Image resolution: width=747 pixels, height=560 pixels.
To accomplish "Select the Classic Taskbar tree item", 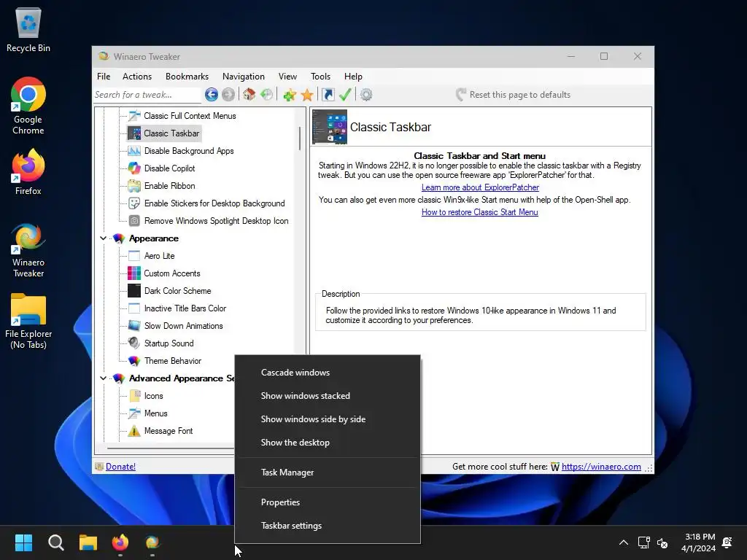I will [164, 133].
